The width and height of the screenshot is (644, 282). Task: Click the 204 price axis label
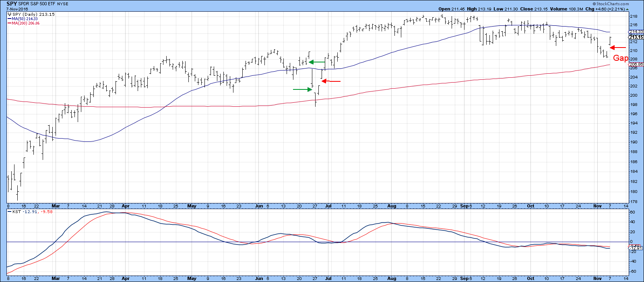point(634,77)
